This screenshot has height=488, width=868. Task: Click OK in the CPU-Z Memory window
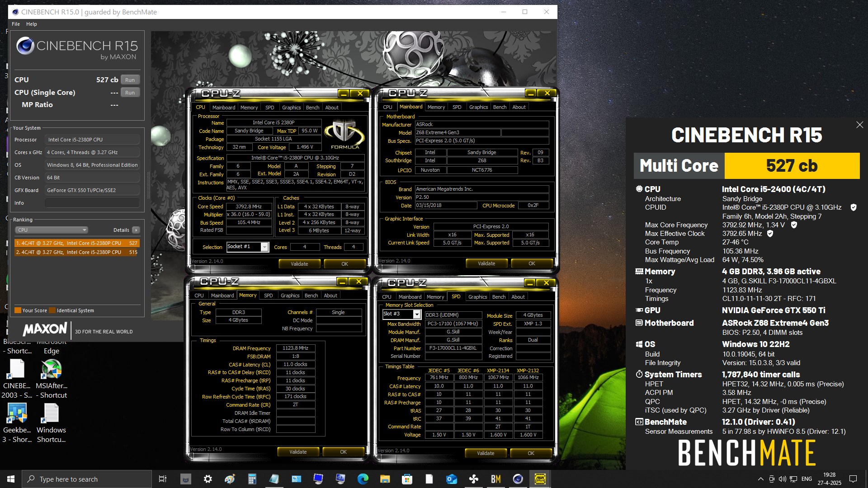click(343, 452)
